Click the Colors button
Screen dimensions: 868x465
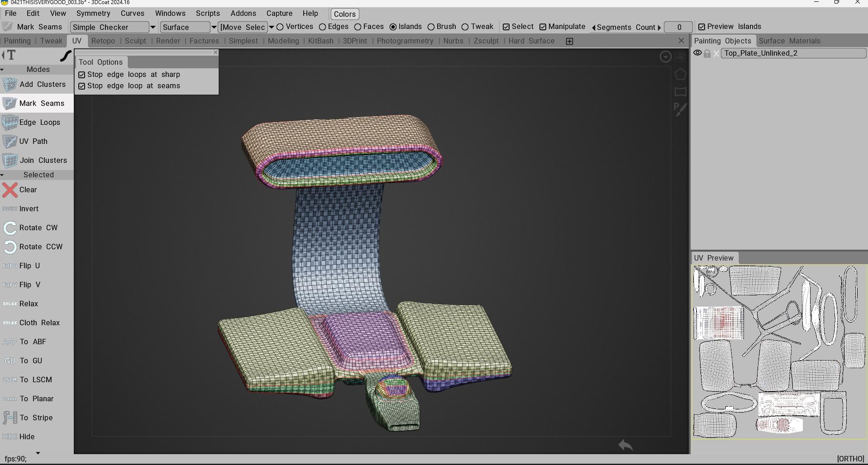pos(344,14)
